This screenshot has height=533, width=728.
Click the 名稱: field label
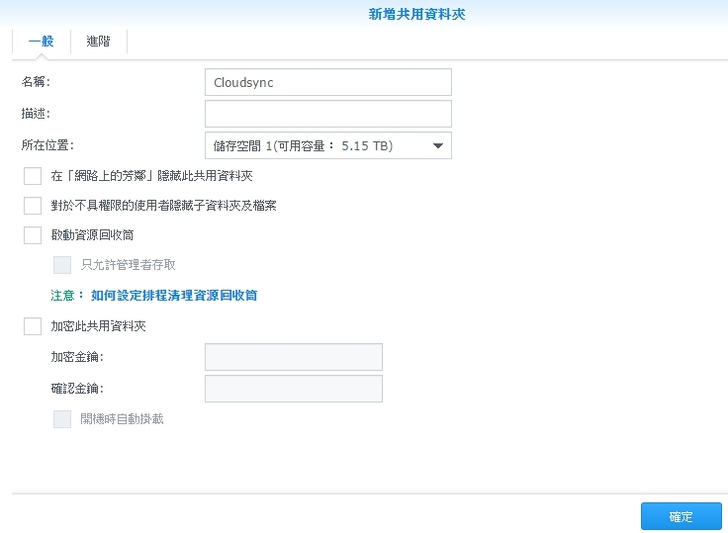pyautogui.click(x=36, y=81)
